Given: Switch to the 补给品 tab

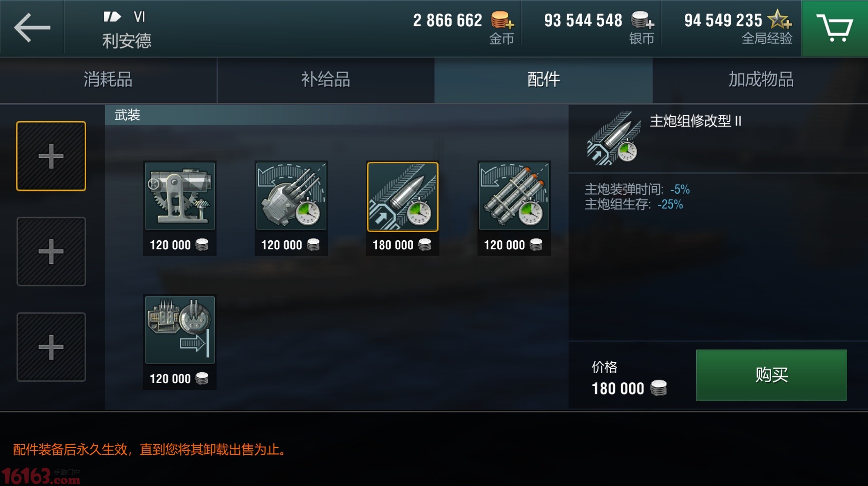Looking at the screenshot, I should (x=326, y=80).
